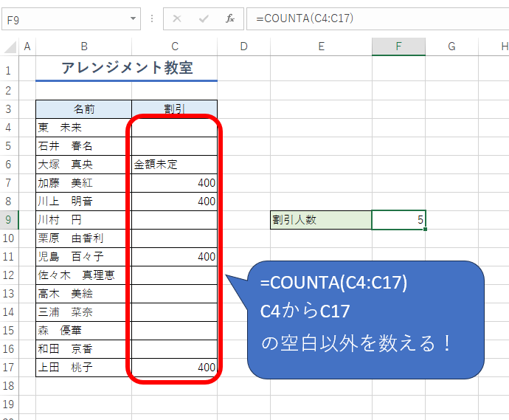Select the cell 上田 桃子
This screenshot has height=420, width=509.
pos(84,368)
